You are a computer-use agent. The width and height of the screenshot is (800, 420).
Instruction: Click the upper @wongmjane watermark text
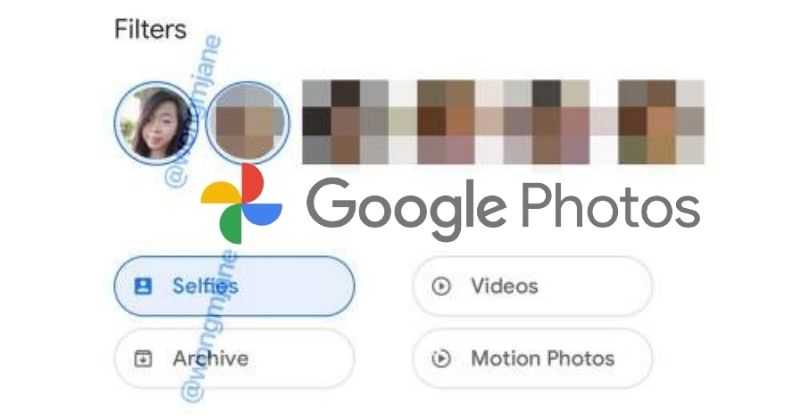tap(194, 110)
